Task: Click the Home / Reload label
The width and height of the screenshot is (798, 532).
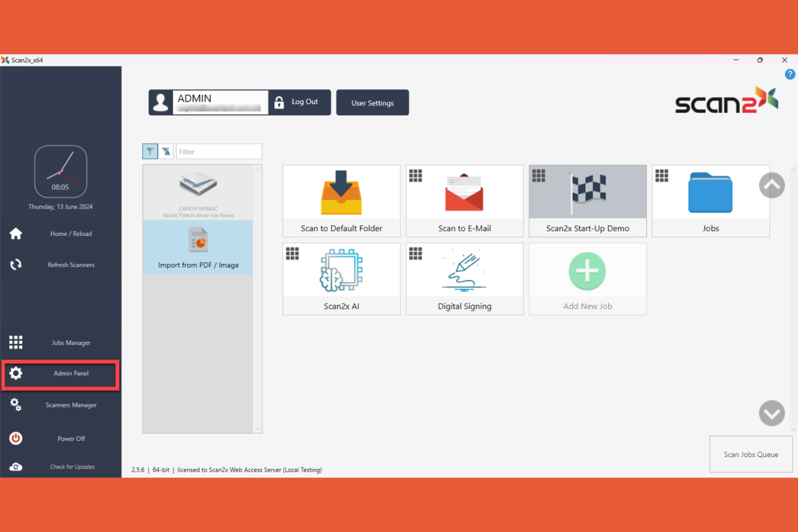Action: [x=71, y=234]
